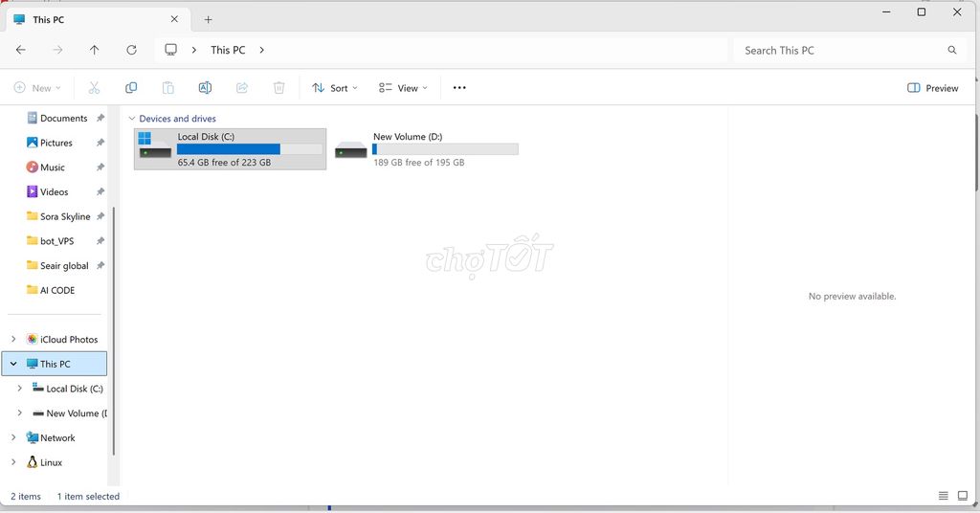Select the New Volume (D:) drive
The width and height of the screenshot is (980, 513).
pyautogui.click(x=427, y=149)
